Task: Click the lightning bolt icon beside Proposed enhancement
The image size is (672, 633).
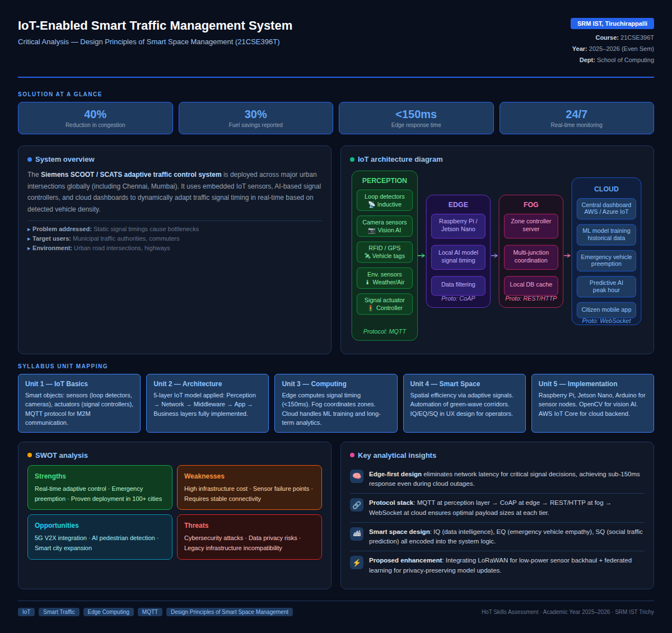Action: (357, 562)
